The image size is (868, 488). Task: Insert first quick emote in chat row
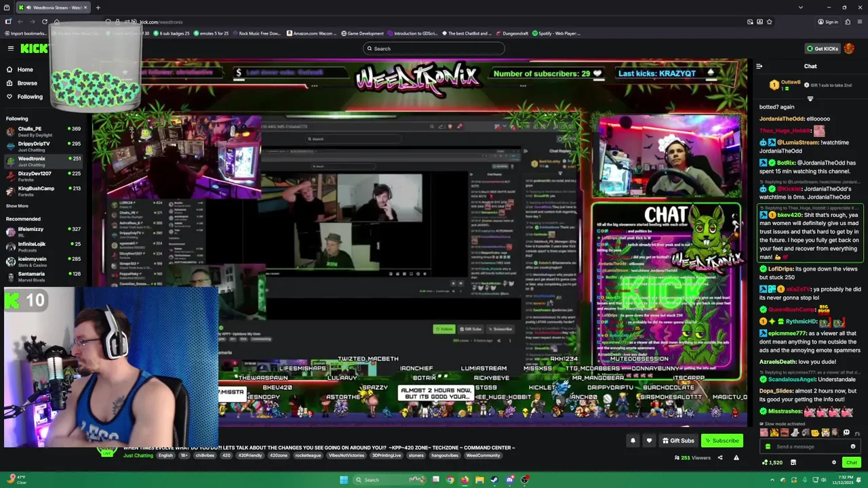click(x=765, y=433)
